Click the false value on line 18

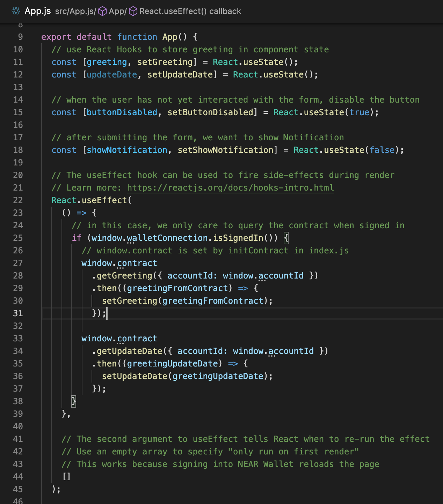(382, 150)
